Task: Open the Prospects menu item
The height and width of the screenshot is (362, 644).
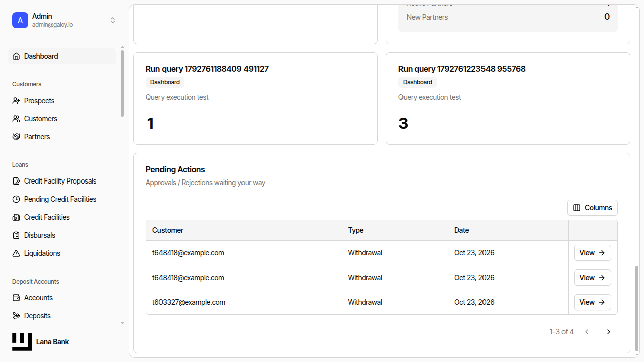Action: [62, 101]
